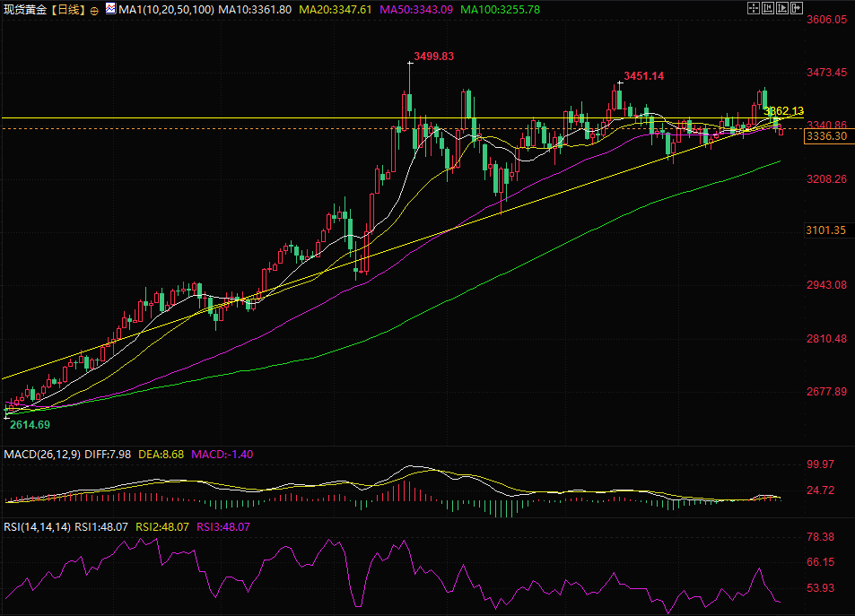This screenshot has height=616, width=855.
Task: Click the 2943.08 price axis label
Action: click(826, 285)
